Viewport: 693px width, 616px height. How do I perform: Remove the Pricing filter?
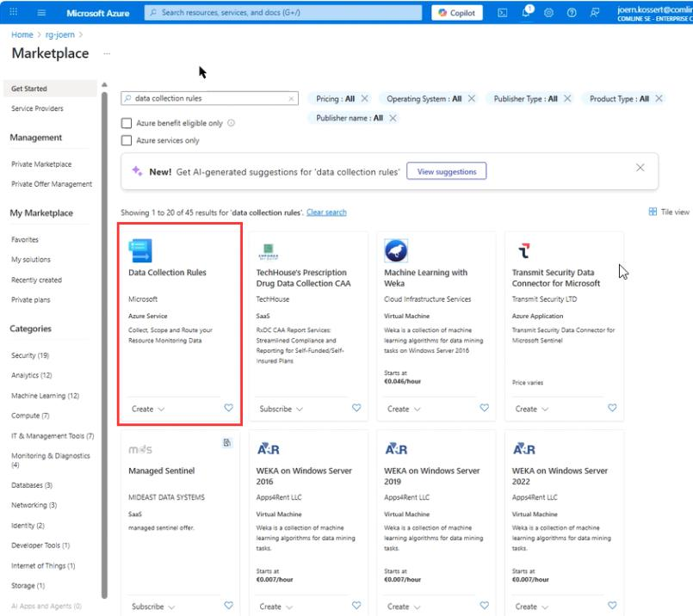click(365, 98)
